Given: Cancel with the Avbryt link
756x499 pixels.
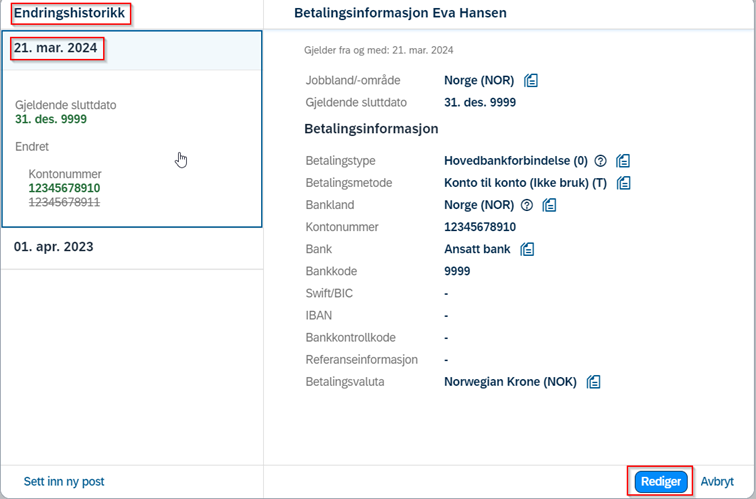Looking at the screenshot, I should tap(717, 482).
